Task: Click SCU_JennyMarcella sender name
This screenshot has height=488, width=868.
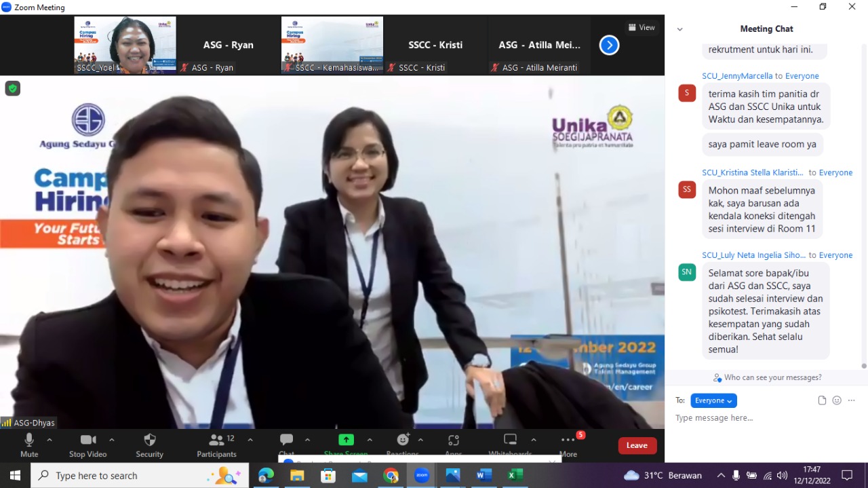Action: pos(737,76)
